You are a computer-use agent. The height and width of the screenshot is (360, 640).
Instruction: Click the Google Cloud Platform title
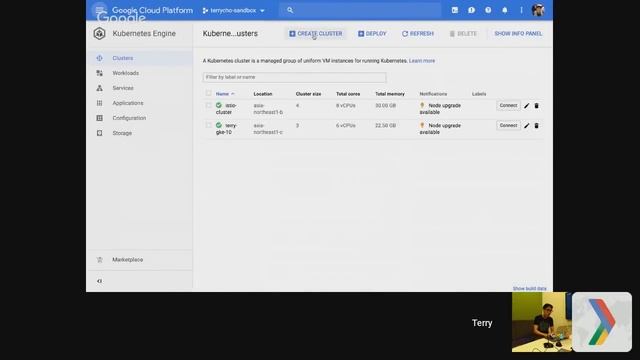[x=152, y=10]
